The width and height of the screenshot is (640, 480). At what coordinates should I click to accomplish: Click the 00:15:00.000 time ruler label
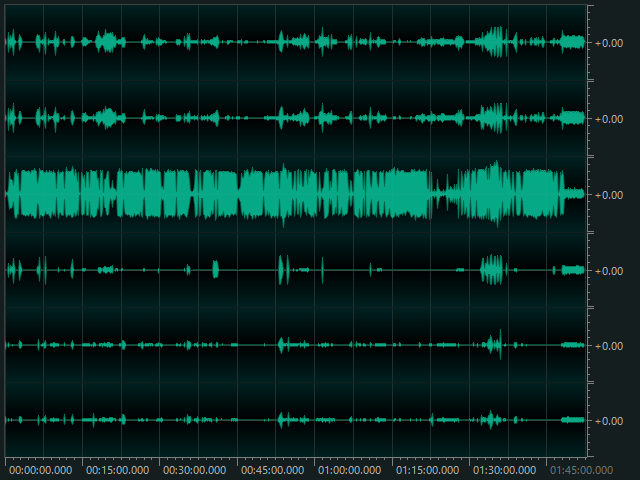[118, 471]
